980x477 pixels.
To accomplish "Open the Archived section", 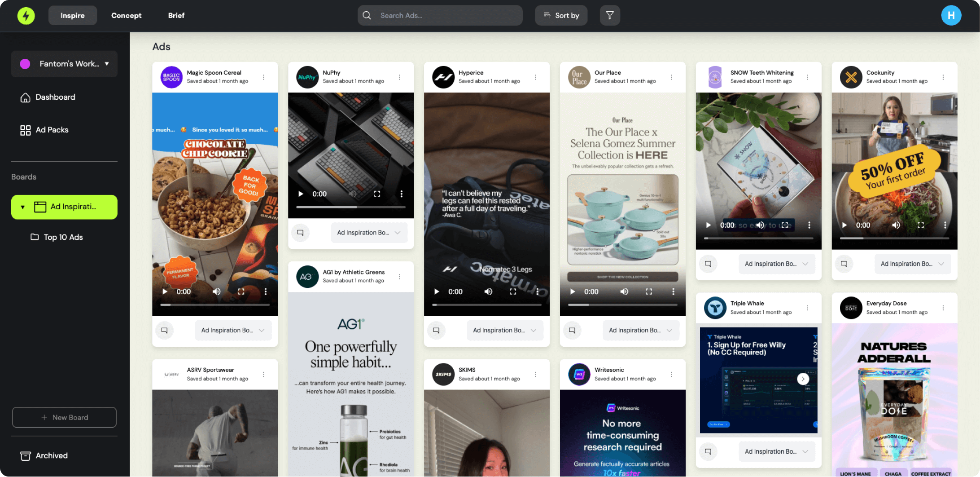I will [44, 456].
